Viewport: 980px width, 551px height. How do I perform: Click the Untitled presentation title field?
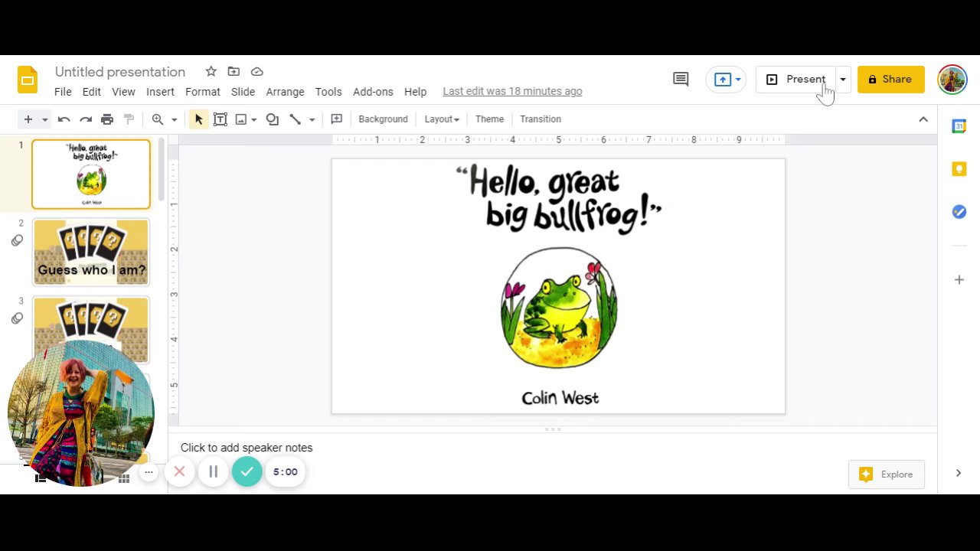click(120, 71)
